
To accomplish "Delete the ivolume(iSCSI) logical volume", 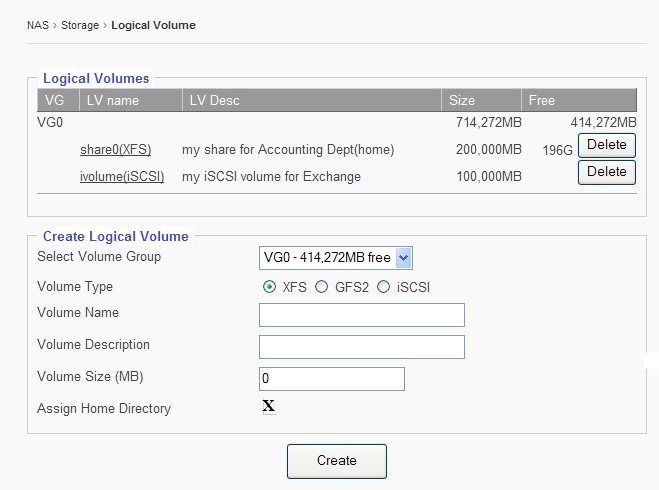I will click(606, 172).
